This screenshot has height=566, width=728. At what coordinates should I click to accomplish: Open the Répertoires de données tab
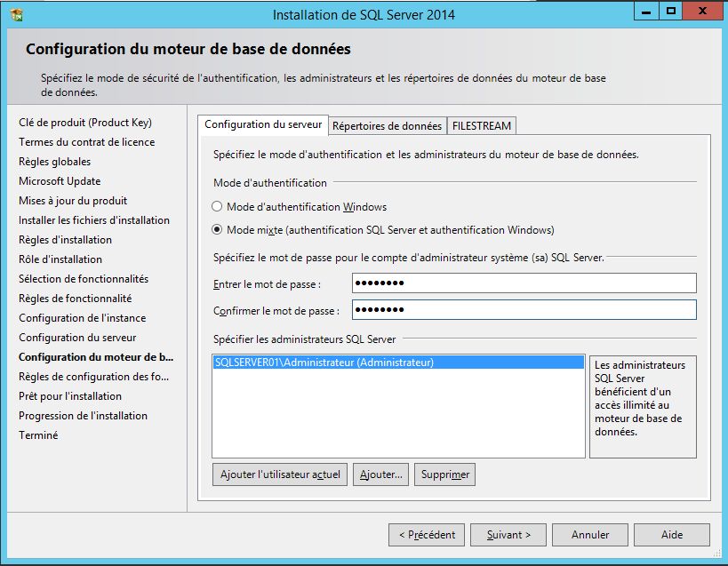[388, 125]
